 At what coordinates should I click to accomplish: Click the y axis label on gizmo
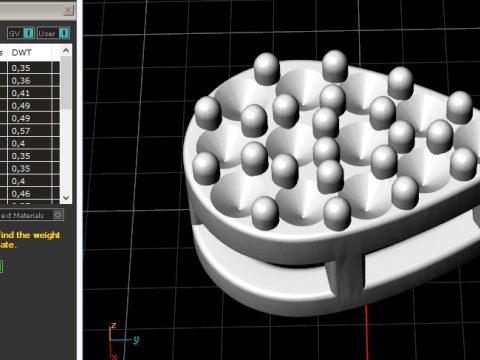(136, 339)
